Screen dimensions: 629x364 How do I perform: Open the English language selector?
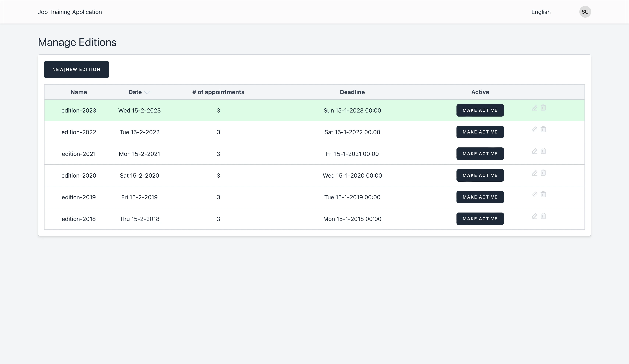(541, 12)
